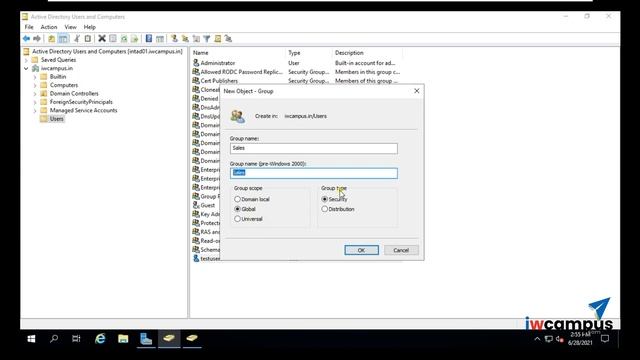Click the Copy toolbar icon
The height and width of the screenshot is (360, 640).
88,38
